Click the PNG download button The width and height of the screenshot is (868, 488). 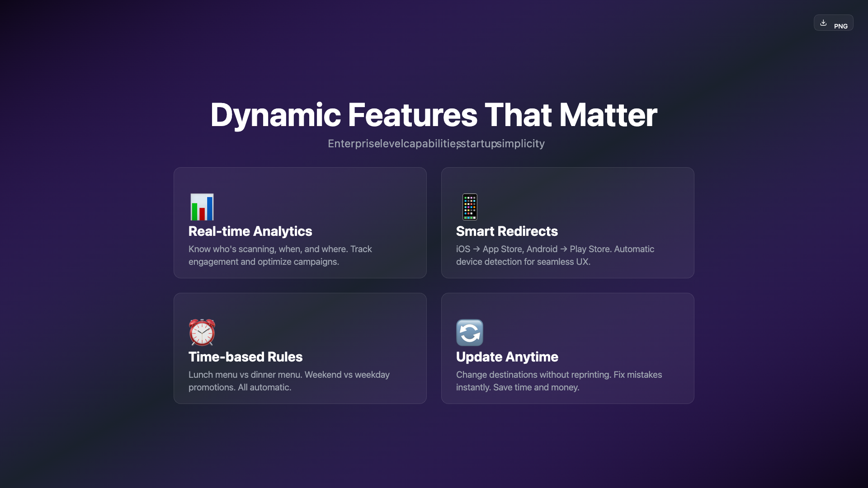pyautogui.click(x=840, y=26)
